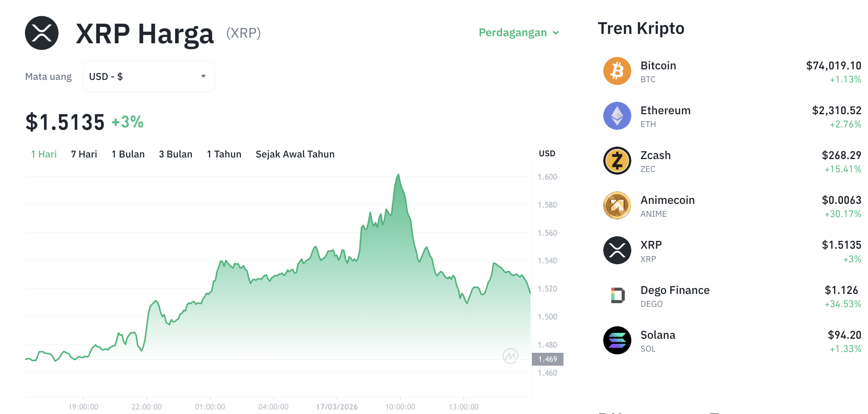Screen dimensions: 868x414
Task: Select the 1 Tahun time range
Action: [x=224, y=154]
